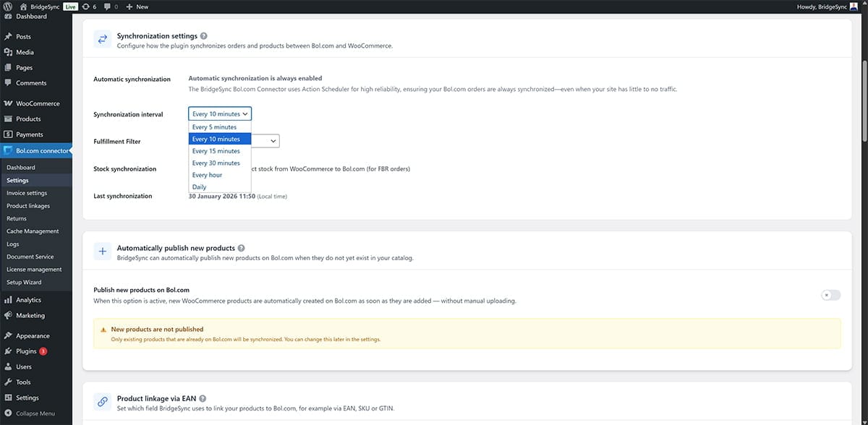Click the help question mark beside Synchronization settings
Screen dimensions: 868x425
[203, 35]
